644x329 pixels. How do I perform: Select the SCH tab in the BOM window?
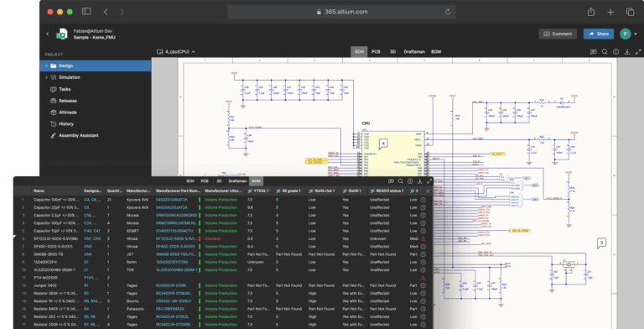[x=190, y=181]
